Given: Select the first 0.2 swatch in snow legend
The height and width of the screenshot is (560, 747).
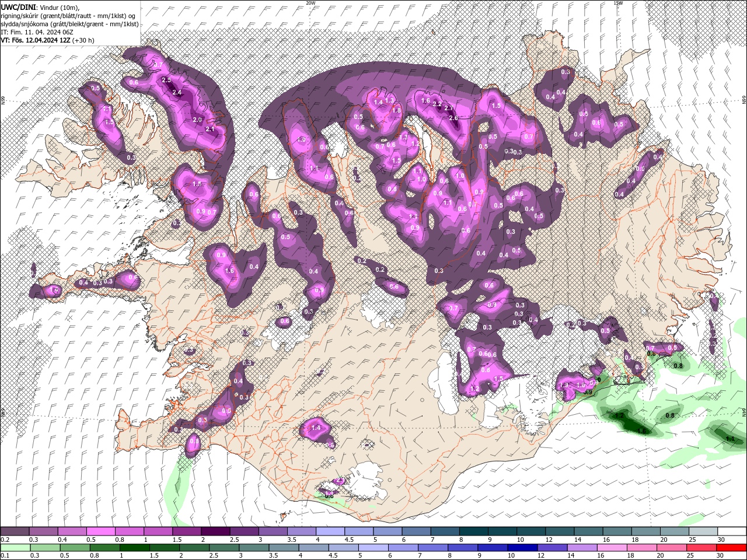Looking at the screenshot, I should coord(15,531).
